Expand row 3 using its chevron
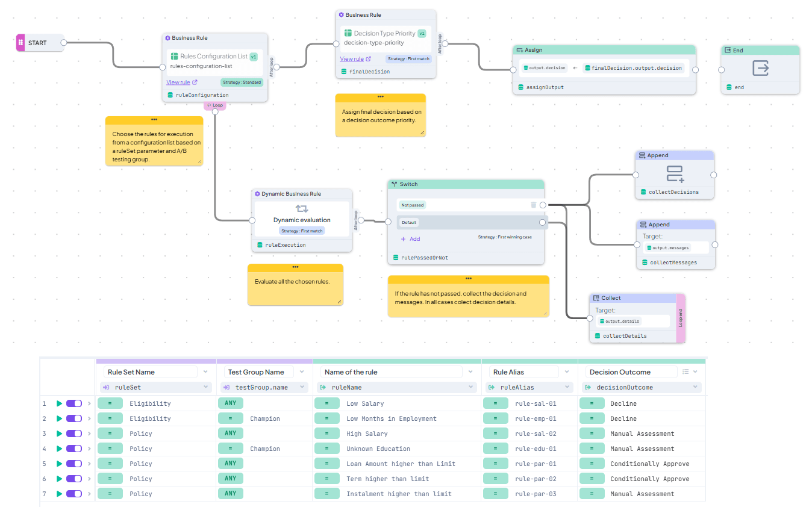 (x=89, y=434)
